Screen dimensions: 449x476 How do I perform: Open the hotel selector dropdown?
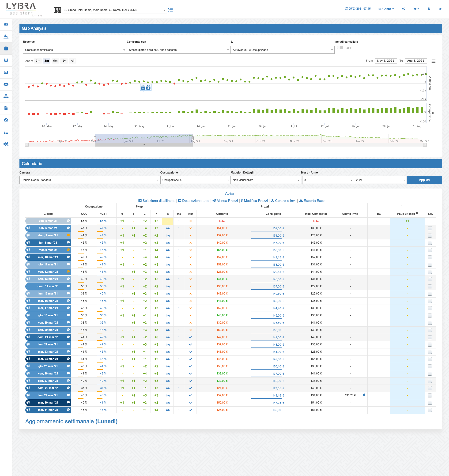114,10
